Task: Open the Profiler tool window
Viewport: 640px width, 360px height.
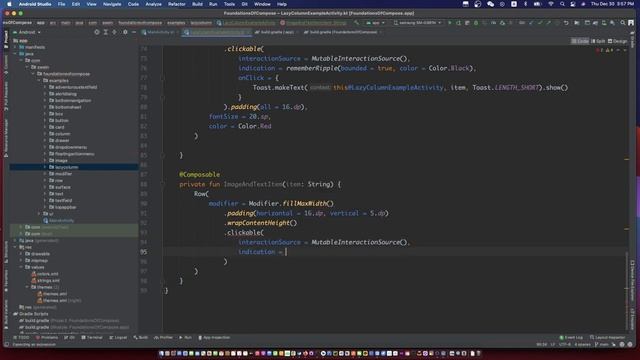Action: [164, 338]
